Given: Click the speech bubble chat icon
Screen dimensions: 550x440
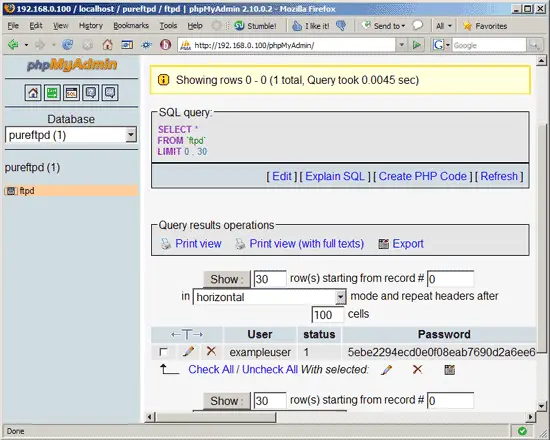Looking at the screenshot, I should [417, 25].
